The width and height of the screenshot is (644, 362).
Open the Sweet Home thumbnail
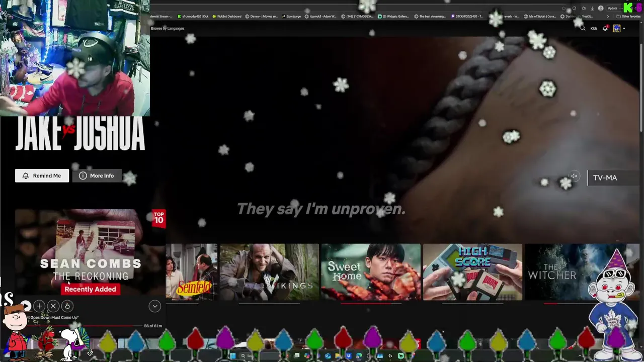371,272
